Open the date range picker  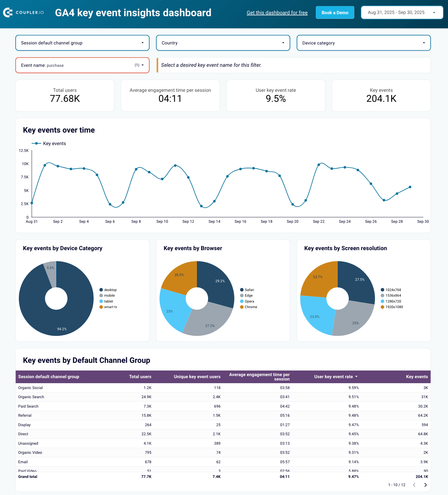click(402, 13)
